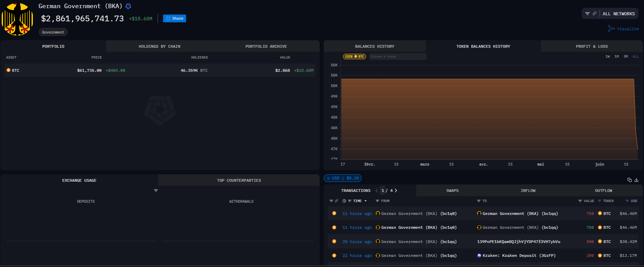The image size is (644, 267).
Task: Open the TOKEN column filter
Action: (x=599, y=201)
